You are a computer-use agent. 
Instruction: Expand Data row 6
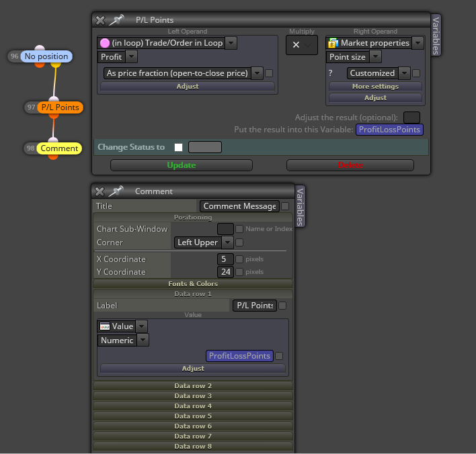pyautogui.click(x=193, y=426)
